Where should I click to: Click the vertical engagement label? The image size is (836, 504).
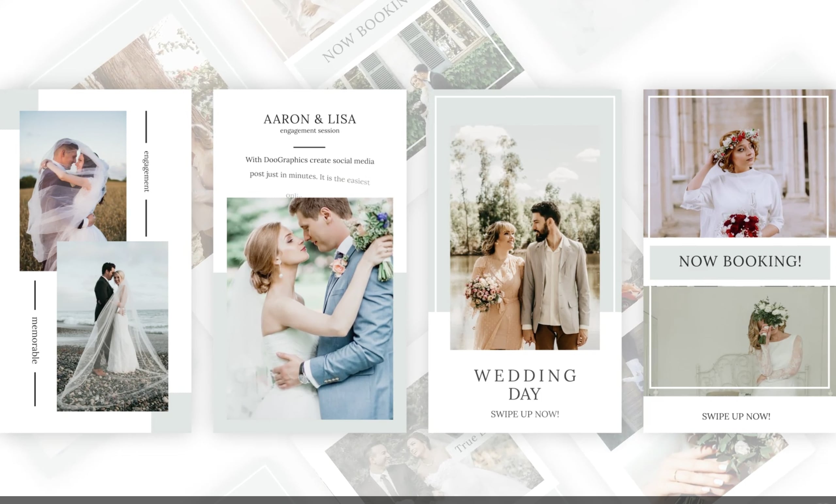click(146, 172)
